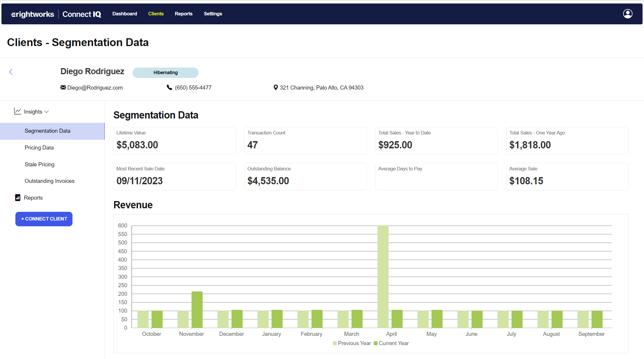Click the Reports bar chart sidebar icon

click(18, 198)
